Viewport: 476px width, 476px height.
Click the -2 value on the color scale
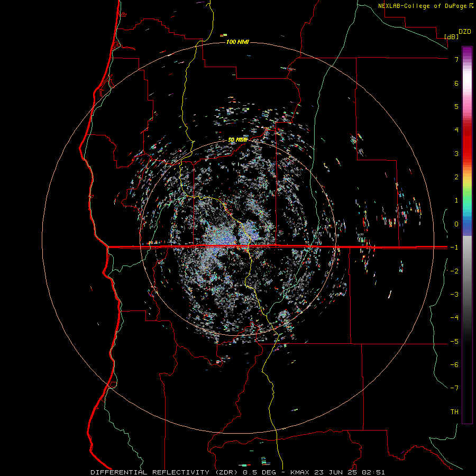coord(454,271)
